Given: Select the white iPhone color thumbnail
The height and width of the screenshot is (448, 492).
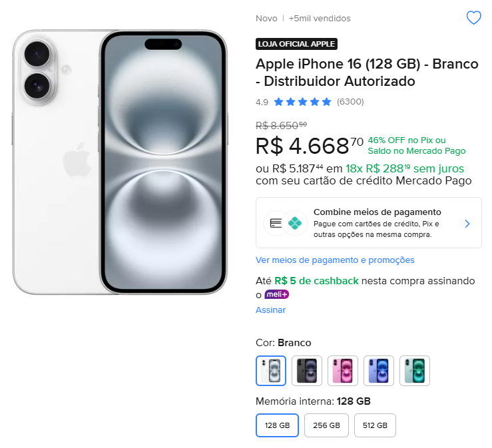Looking at the screenshot, I should coord(271,371).
